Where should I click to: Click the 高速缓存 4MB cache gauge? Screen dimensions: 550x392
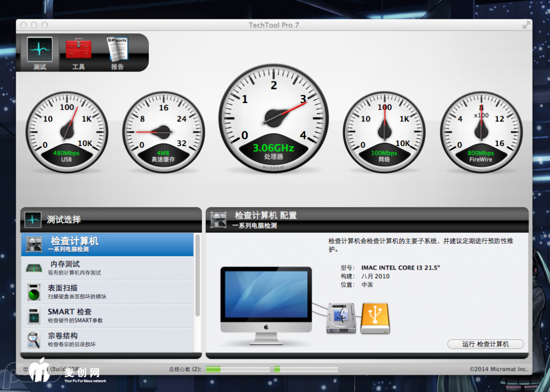pos(163,132)
